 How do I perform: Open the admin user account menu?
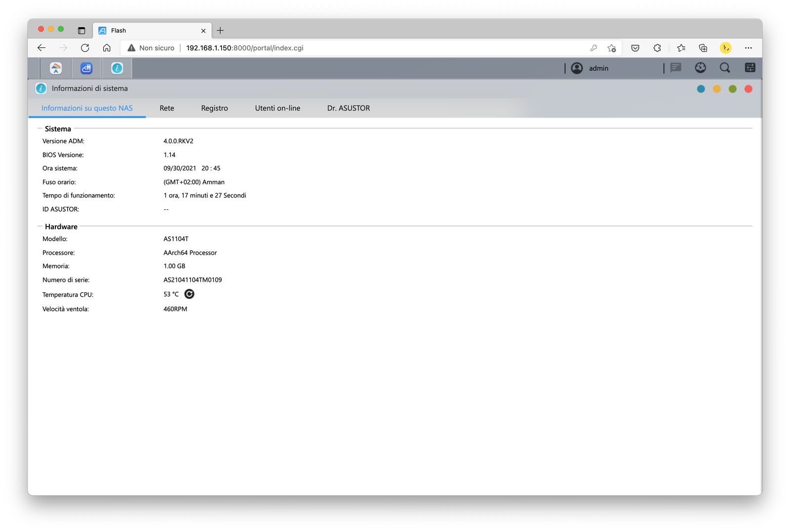590,68
